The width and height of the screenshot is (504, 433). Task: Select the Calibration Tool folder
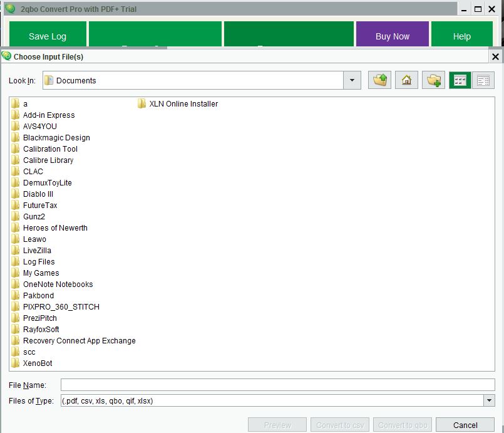pyautogui.click(x=44, y=149)
